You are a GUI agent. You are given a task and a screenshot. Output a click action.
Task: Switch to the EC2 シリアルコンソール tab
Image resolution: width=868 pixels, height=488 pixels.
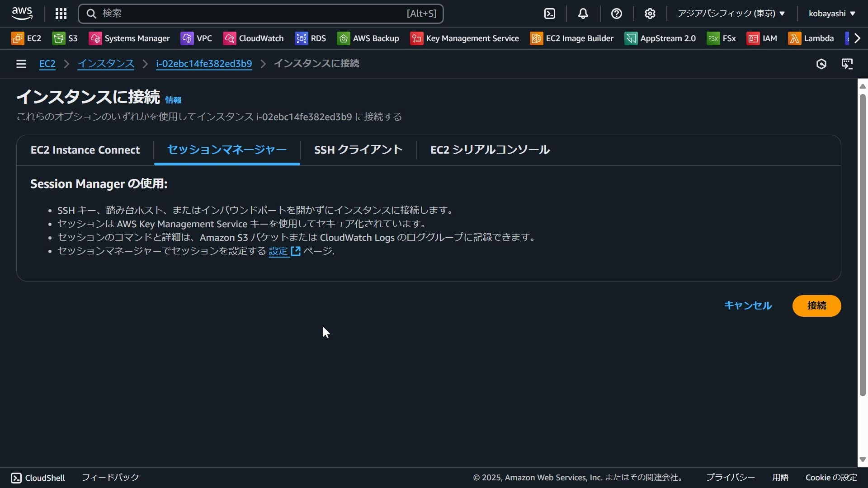[x=490, y=150]
